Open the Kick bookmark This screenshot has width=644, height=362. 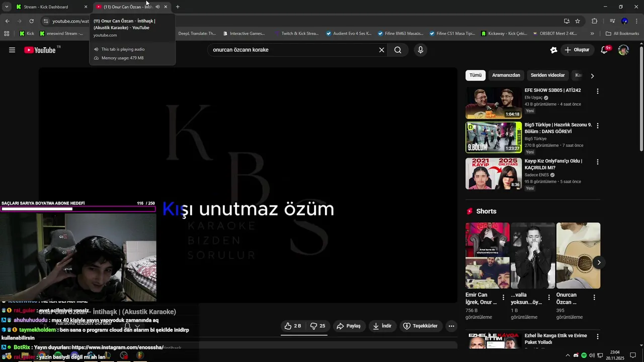pyautogui.click(x=27, y=34)
